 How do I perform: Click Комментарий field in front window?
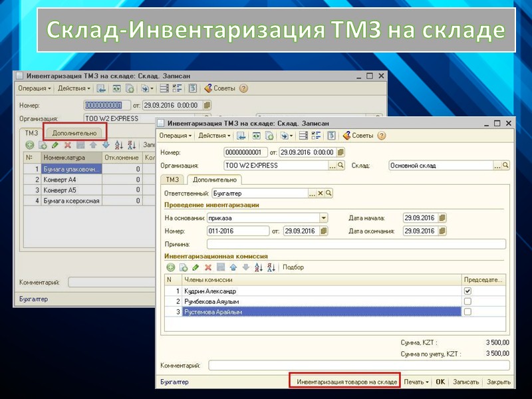coord(359,365)
